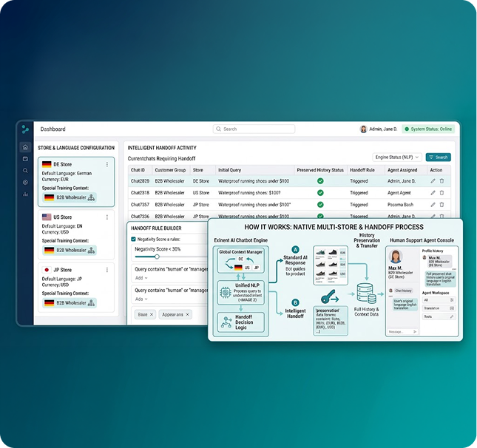Click the product thumbnails grid in How It Works
This screenshot has width=477, height=448.
pyautogui.click(x=331, y=265)
